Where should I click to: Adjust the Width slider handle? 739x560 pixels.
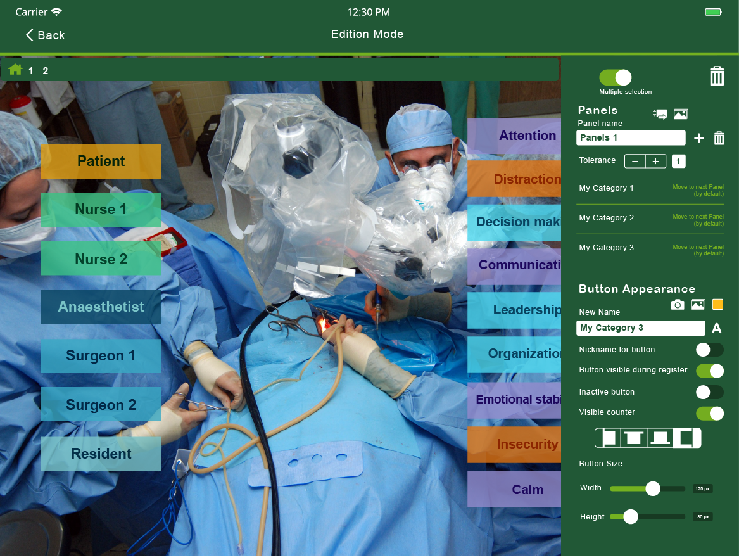[x=653, y=488]
